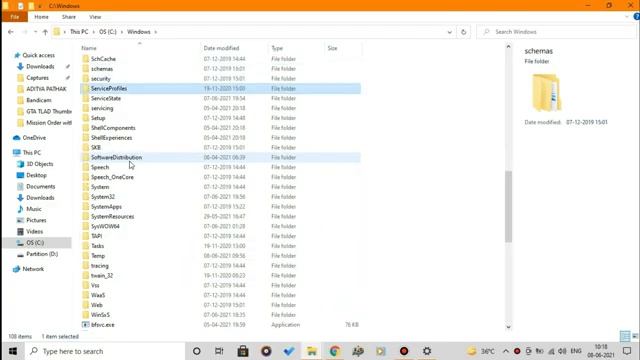
Task: Go back using the back arrow
Action: pos(11,32)
